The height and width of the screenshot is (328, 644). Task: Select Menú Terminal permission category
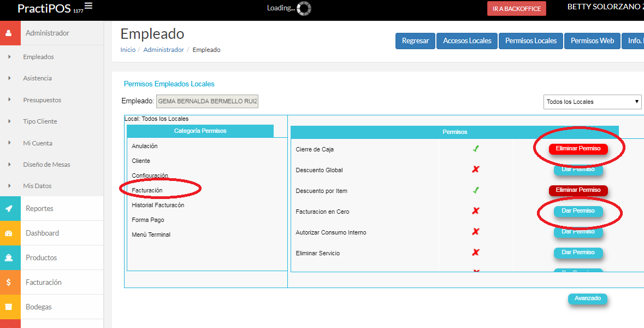pos(151,235)
